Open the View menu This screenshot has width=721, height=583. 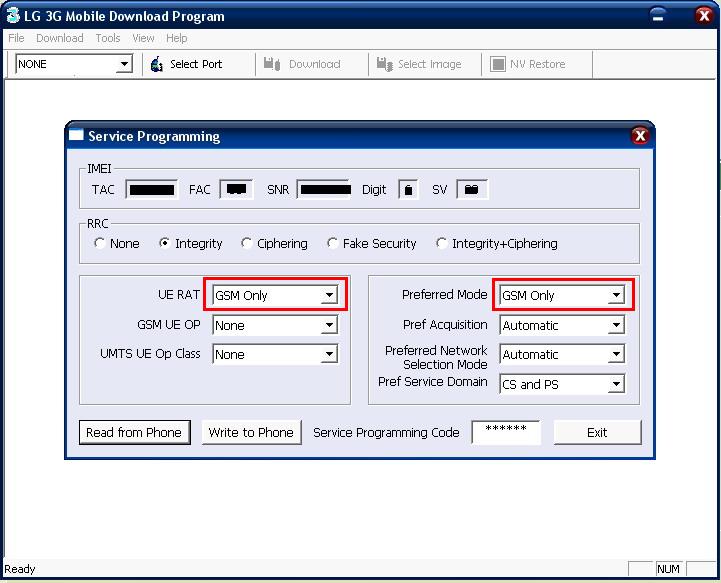click(143, 38)
